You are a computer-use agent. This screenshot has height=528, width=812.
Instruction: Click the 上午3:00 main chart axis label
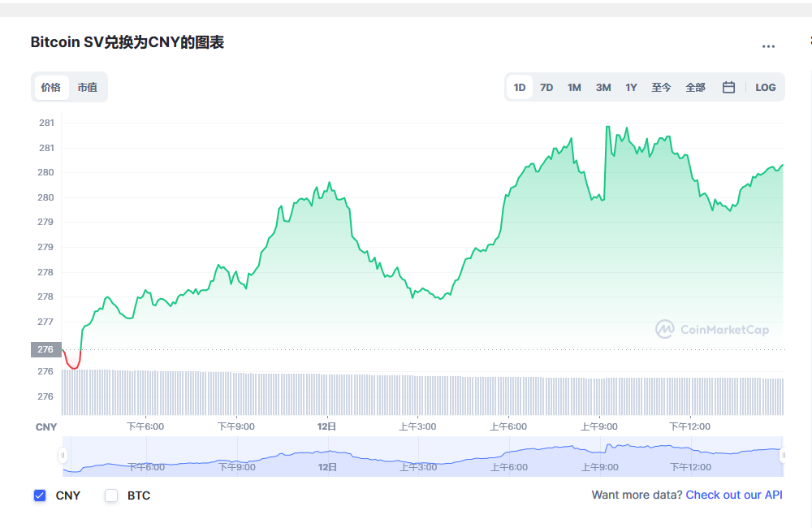[x=417, y=426]
